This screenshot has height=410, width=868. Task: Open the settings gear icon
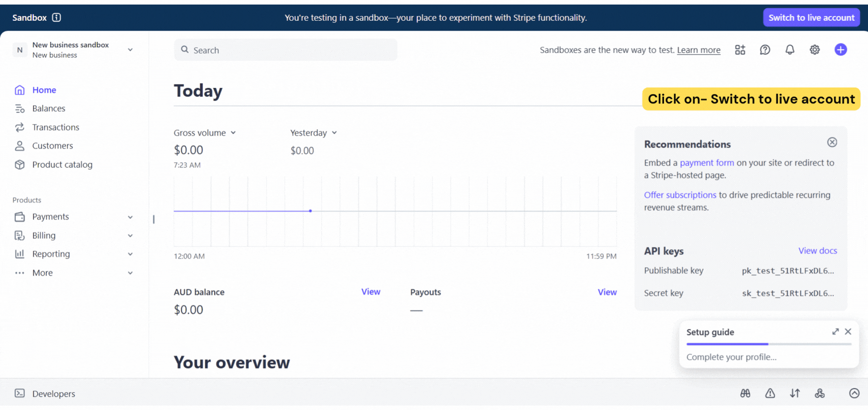(815, 50)
